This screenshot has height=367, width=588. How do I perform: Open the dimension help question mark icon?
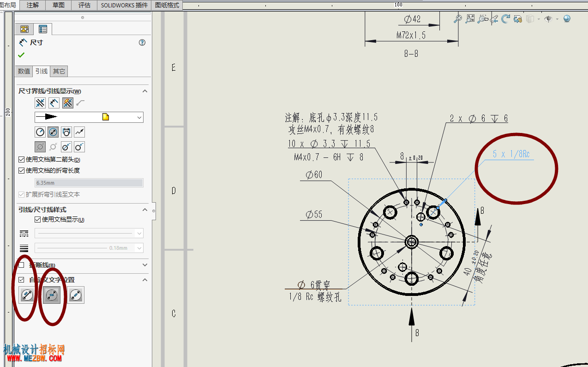coord(142,42)
